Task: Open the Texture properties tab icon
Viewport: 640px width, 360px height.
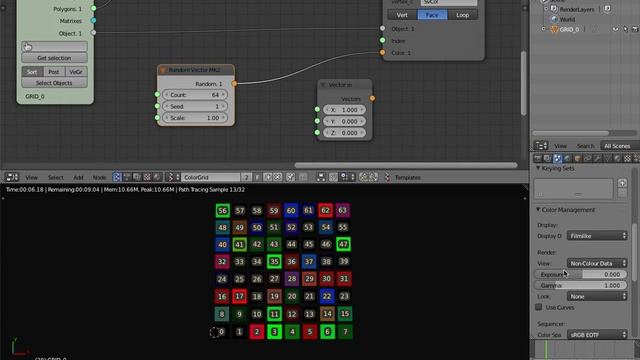Action: tap(627, 158)
